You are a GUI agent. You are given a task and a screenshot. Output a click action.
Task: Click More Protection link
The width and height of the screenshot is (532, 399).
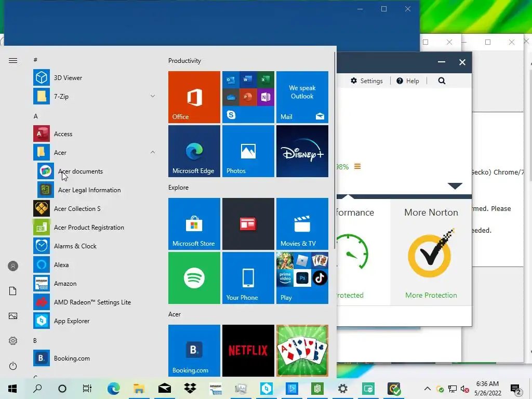(431, 295)
